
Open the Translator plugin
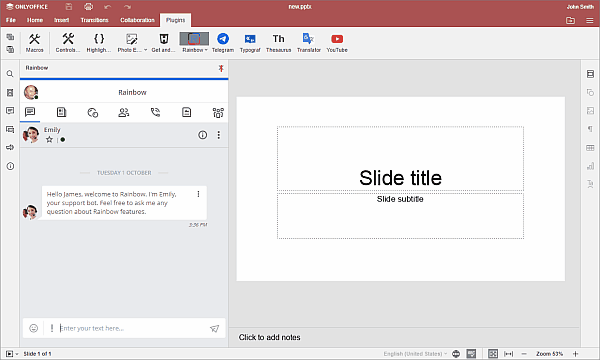pyautogui.click(x=308, y=42)
